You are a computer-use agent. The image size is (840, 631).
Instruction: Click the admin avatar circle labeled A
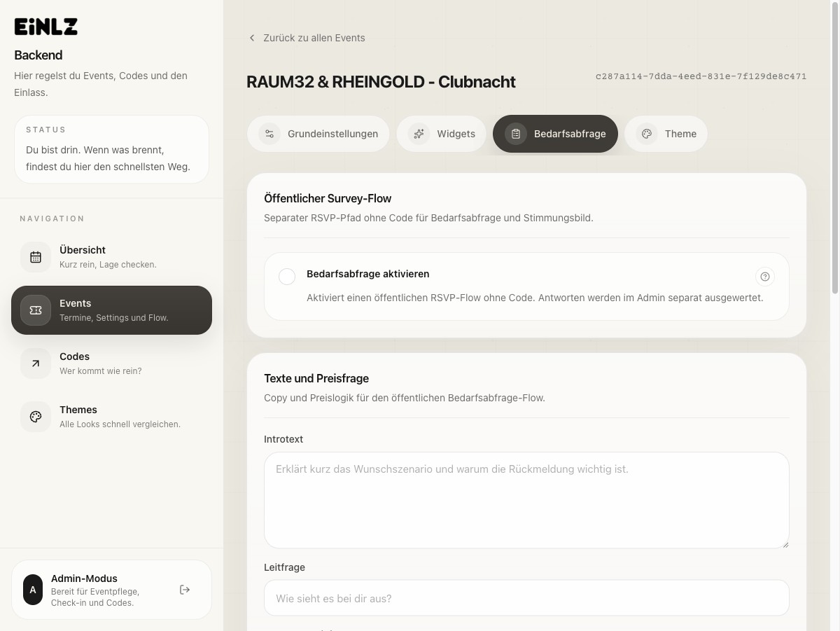tap(33, 590)
